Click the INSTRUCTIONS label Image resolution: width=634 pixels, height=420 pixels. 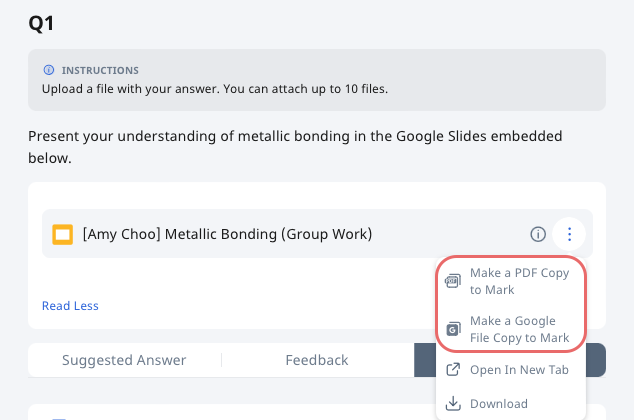pyautogui.click(x=100, y=70)
